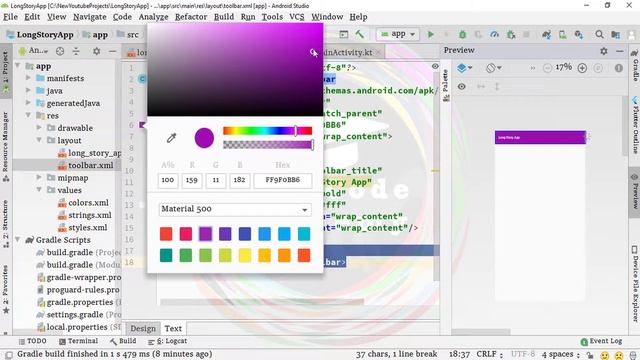Open the Search Everywhere magnifier icon
This screenshot has width=640, height=360.
click(x=599, y=35)
